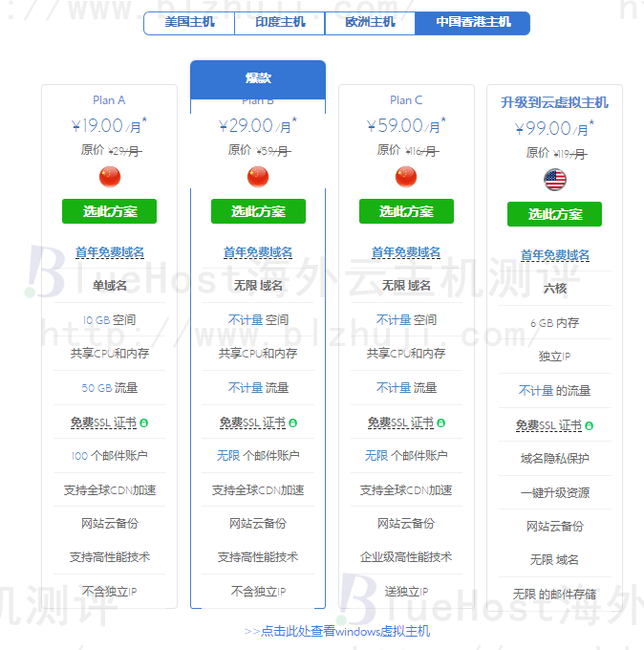Click 不计量 的流量 in the cloud plan
This screenshot has width=644, height=650.
554,391
